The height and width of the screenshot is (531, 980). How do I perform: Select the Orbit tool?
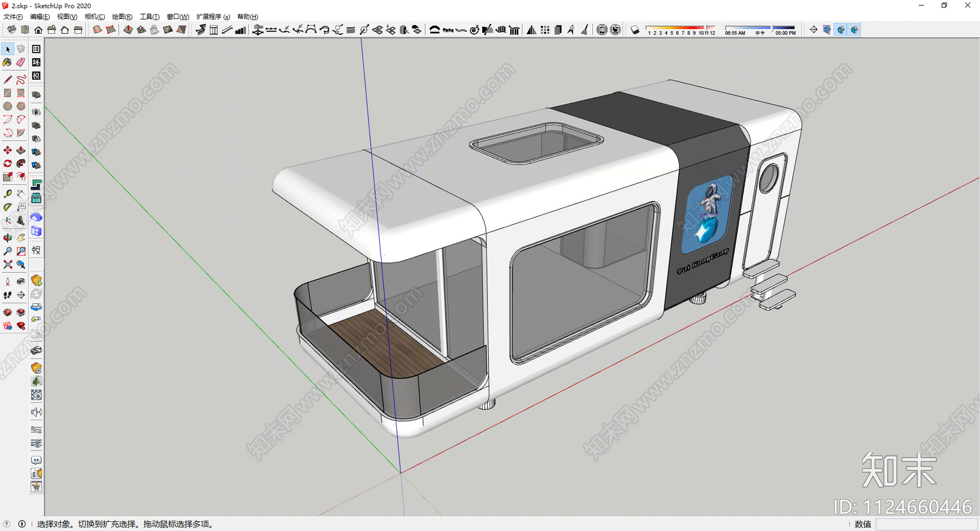[7, 238]
